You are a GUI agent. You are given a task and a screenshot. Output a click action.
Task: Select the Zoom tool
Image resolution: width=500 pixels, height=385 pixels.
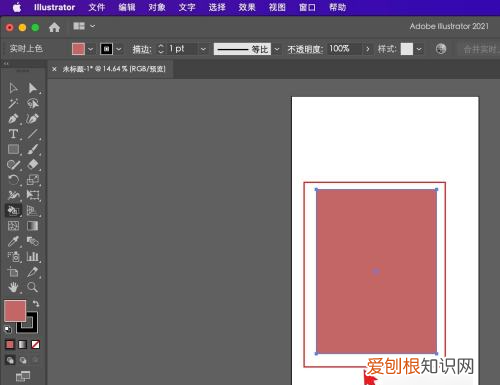tap(32, 287)
